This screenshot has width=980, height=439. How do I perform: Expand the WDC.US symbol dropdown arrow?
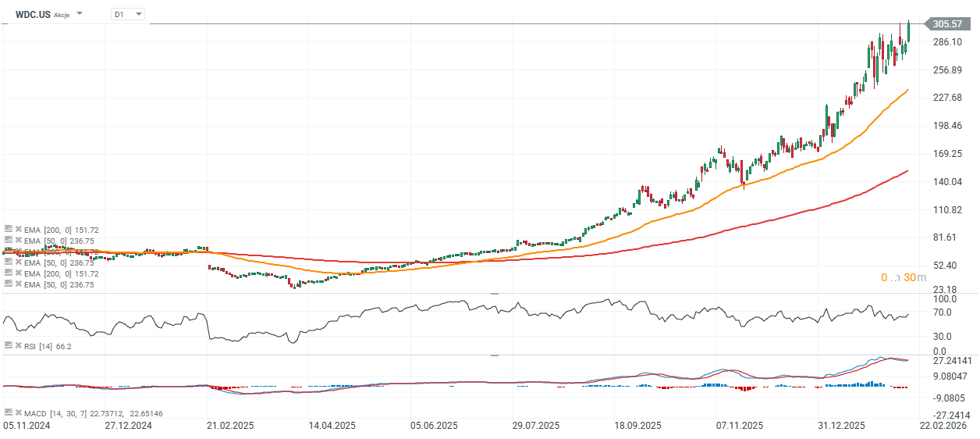(x=80, y=14)
